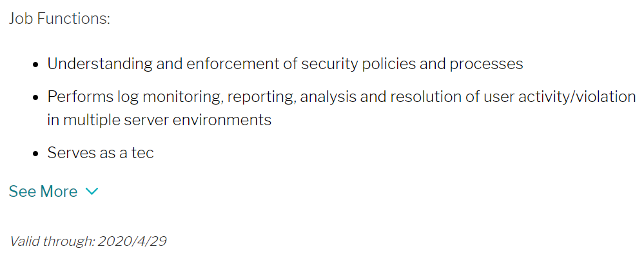644x253 pixels.
Task: Click the word 'processes' ending first bullet
Action: [x=486, y=65]
